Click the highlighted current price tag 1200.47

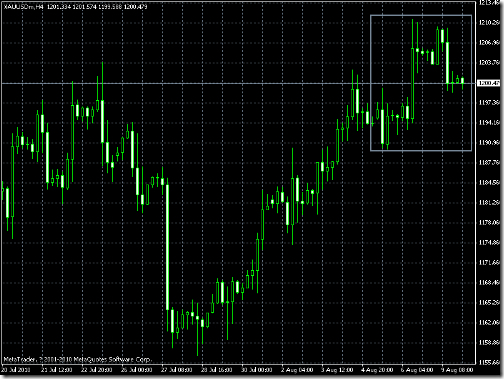(x=489, y=83)
